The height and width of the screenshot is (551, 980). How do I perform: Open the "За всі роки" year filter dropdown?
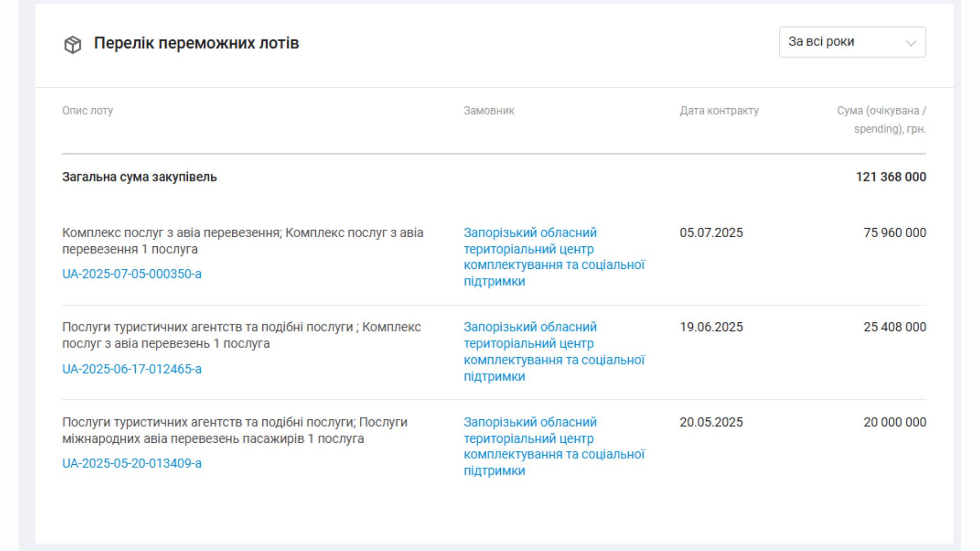(x=852, y=42)
